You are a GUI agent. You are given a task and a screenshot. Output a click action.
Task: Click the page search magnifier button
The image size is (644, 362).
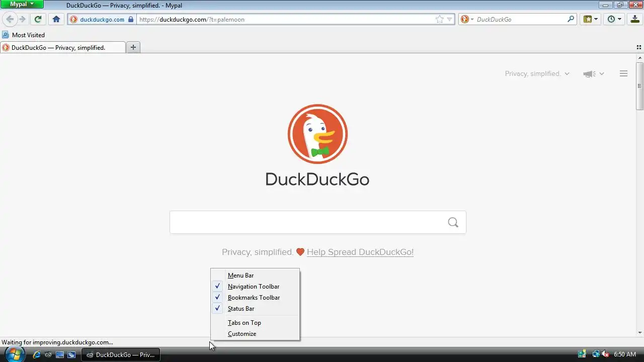coord(453,222)
